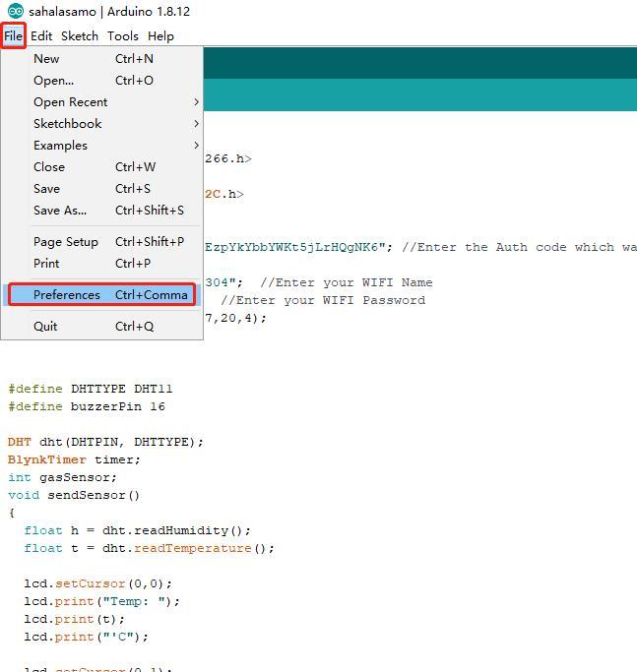The image size is (637, 672).
Task: Click the 'lcd.print(t);' code line
Action: [74, 619]
